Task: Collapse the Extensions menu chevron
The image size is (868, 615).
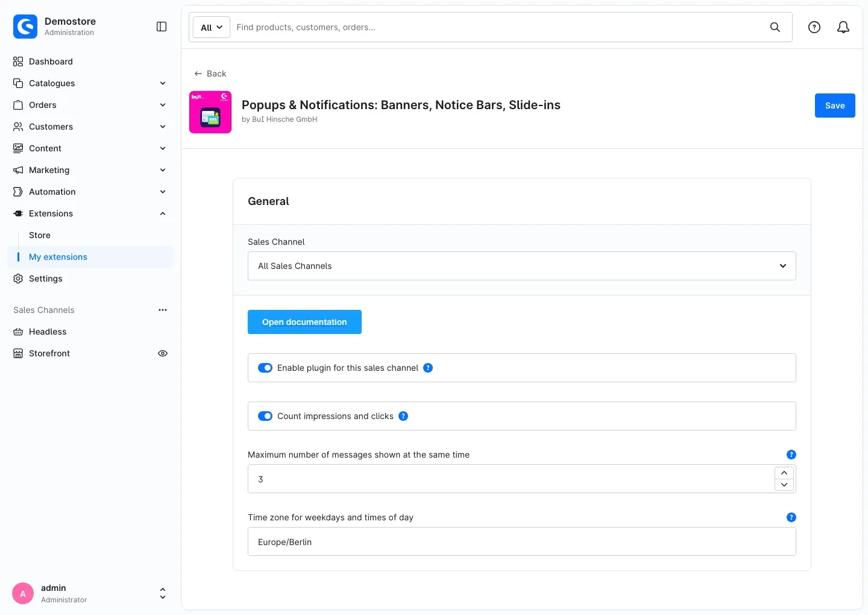Action: tap(163, 213)
